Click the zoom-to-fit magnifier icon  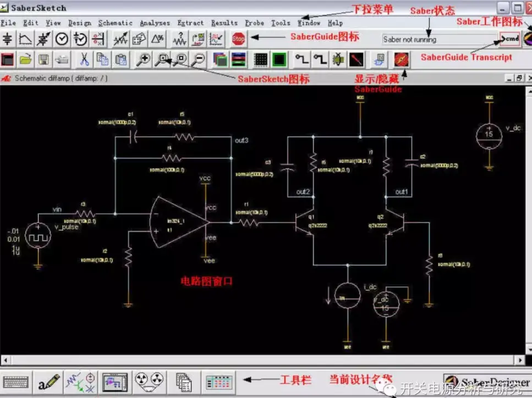click(180, 60)
